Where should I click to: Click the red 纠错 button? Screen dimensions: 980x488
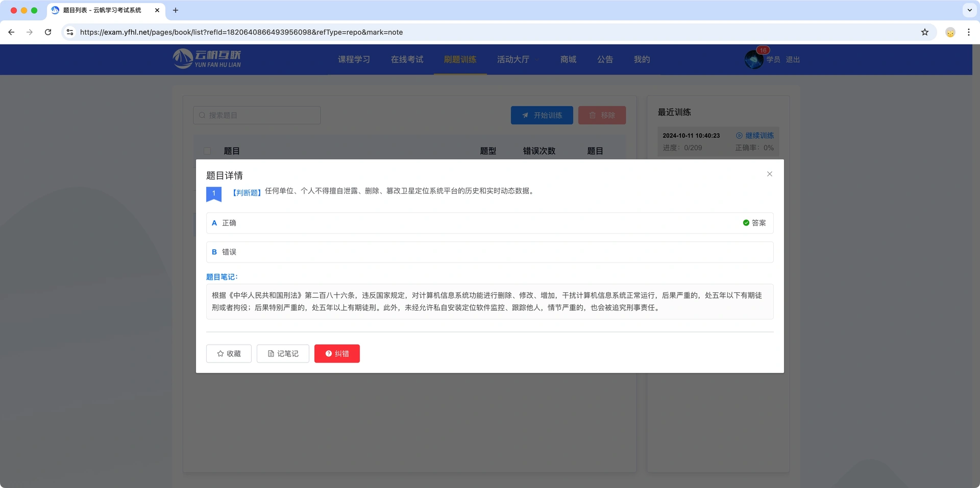[x=337, y=353]
